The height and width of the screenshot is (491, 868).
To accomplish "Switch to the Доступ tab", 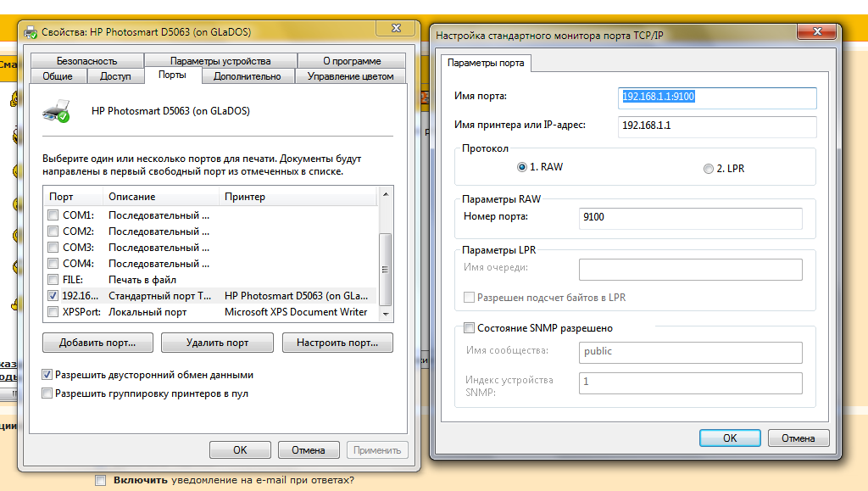I will [x=115, y=76].
